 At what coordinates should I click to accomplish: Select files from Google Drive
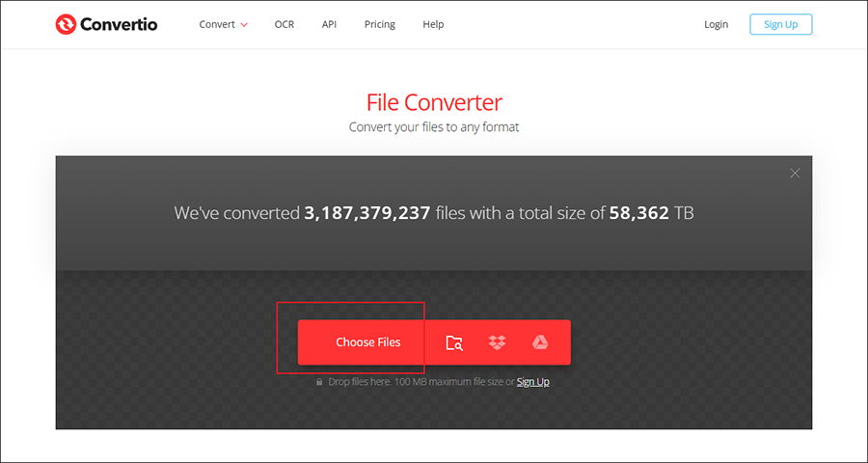(x=540, y=342)
